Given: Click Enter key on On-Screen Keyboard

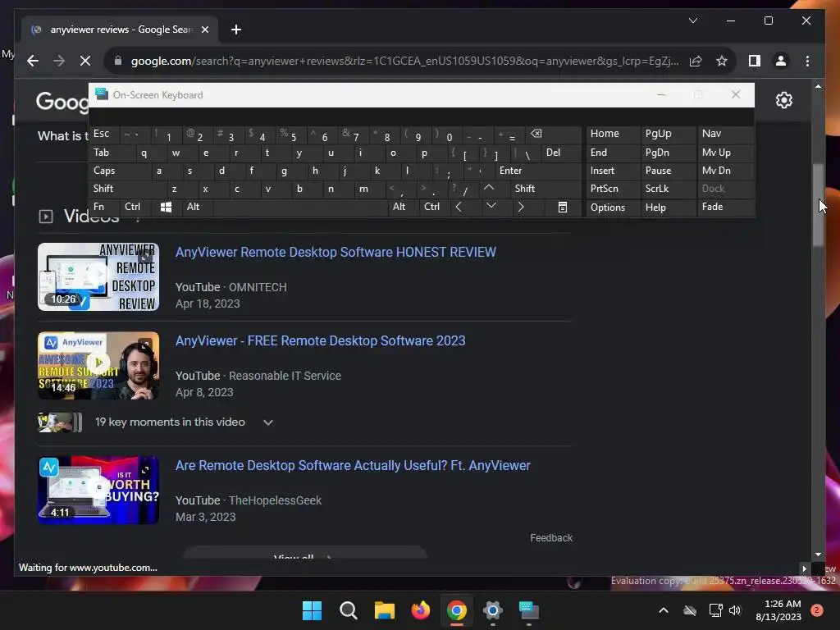Looking at the screenshot, I should click(538, 171).
